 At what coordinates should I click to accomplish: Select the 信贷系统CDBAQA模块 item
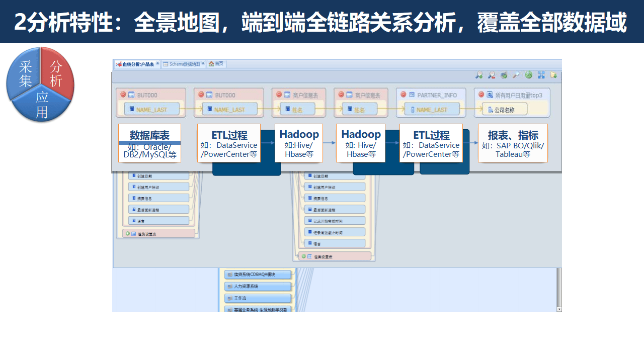click(258, 275)
